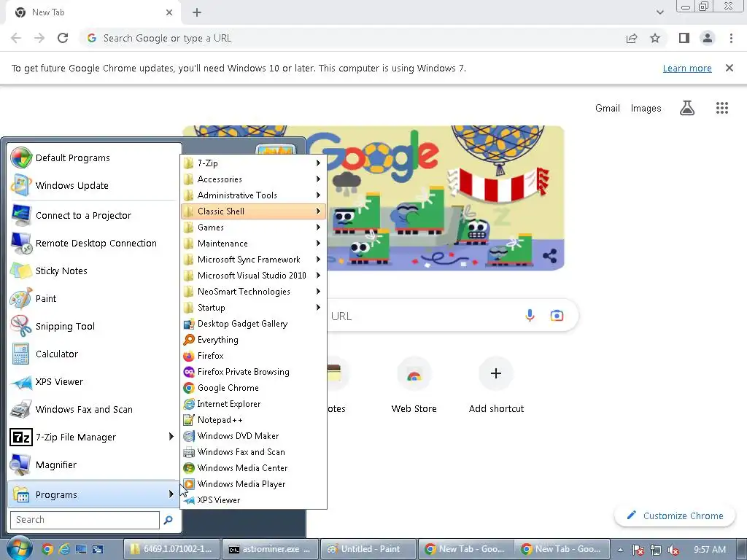Start voice search with the microphone
This screenshot has width=747, height=560.
[530, 315]
